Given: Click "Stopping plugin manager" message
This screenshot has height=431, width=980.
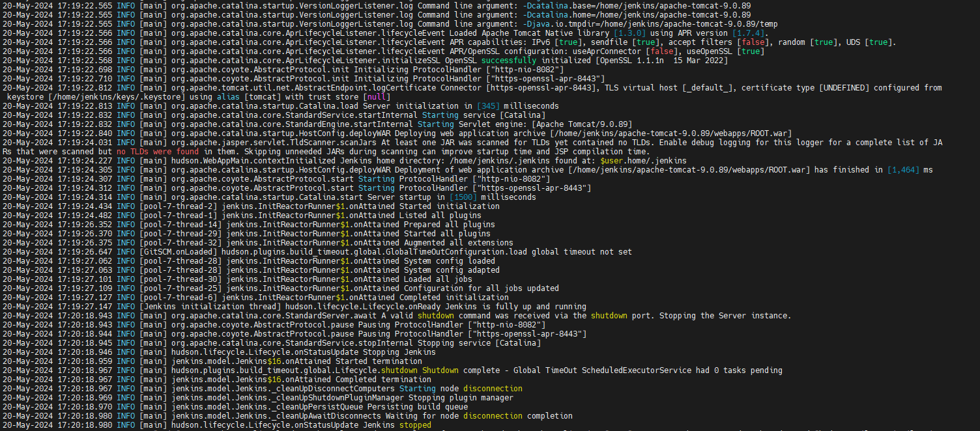Looking at the screenshot, I should pyautogui.click(x=461, y=397).
